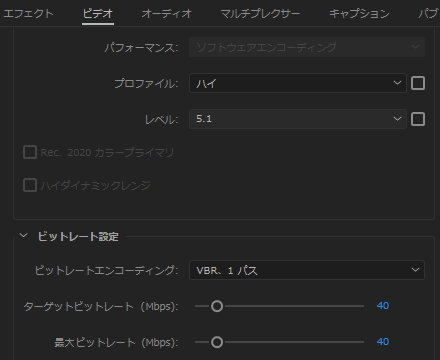Image resolution: width=440 pixels, height=360 pixels.
Task: Open the オーディオ tab
Action: click(x=167, y=13)
